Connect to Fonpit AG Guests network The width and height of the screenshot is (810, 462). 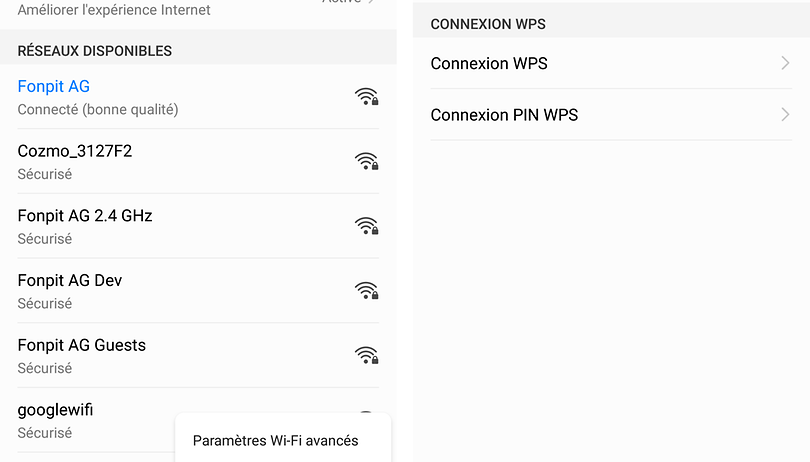point(198,355)
